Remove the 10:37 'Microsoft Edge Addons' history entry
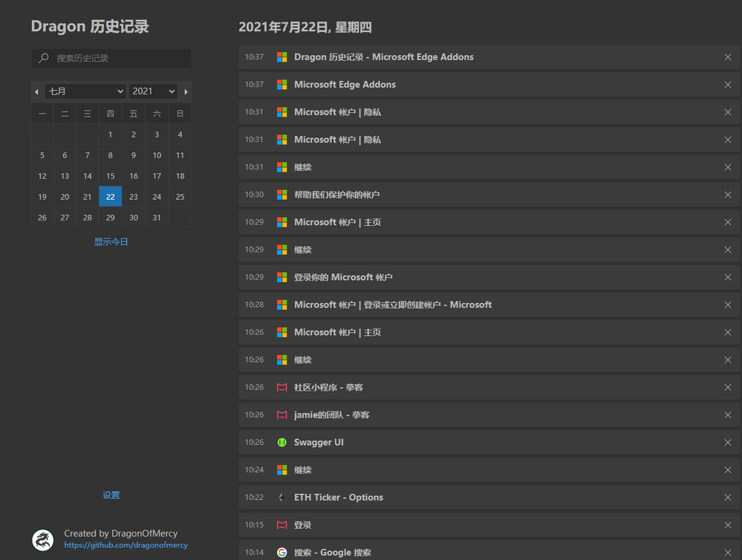742x560 pixels. (x=727, y=85)
